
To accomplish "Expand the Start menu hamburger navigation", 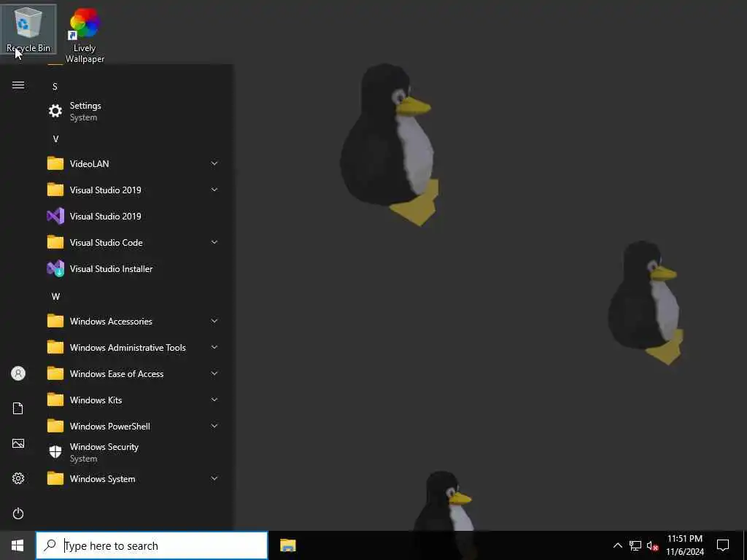I will tap(18, 85).
